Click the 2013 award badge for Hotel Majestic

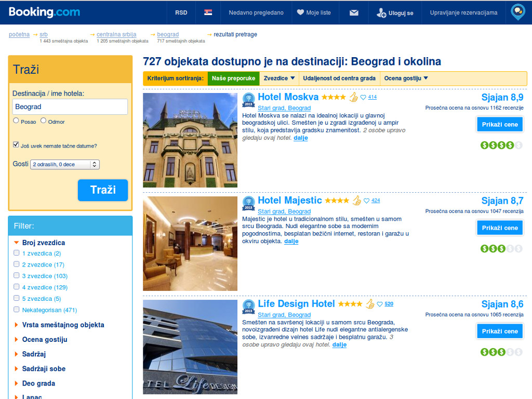(248, 203)
